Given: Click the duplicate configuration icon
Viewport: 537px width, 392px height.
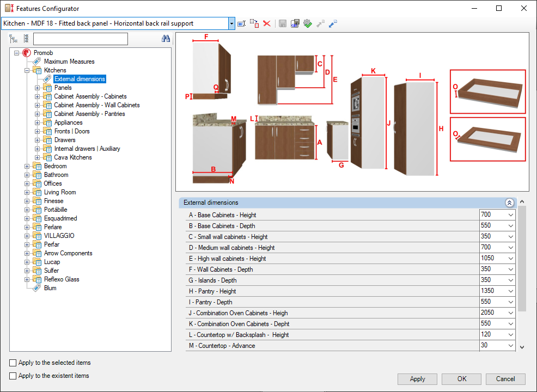Looking at the screenshot, I should click(254, 23).
